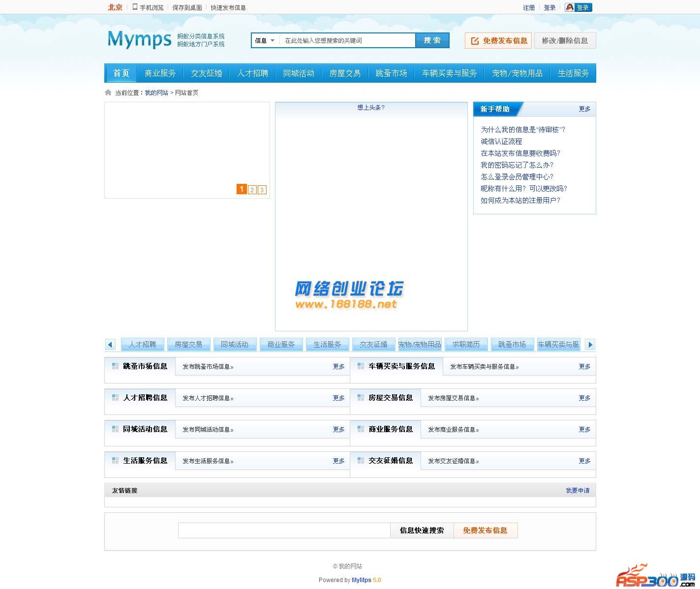Click icon beside 人才招聘信息 heading

(x=115, y=397)
